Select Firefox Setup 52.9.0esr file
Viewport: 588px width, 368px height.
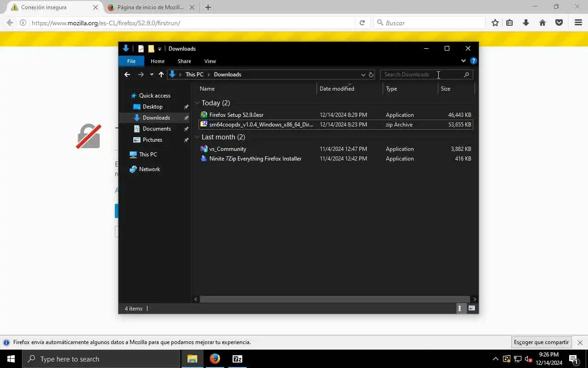336,115
